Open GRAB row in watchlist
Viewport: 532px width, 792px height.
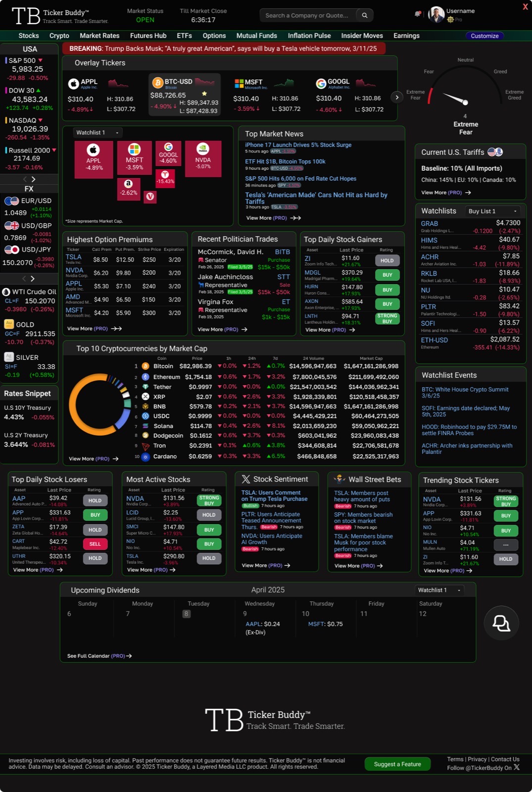470,227
